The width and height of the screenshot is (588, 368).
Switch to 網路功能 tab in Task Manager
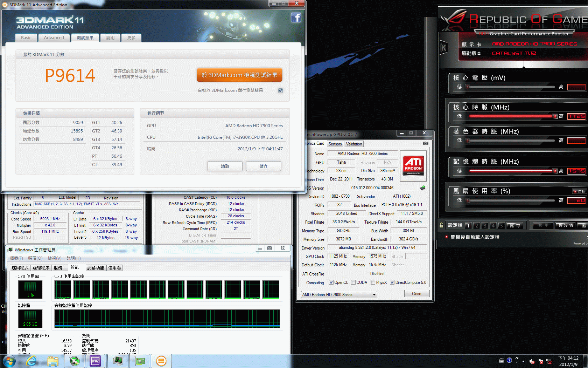coord(96,268)
